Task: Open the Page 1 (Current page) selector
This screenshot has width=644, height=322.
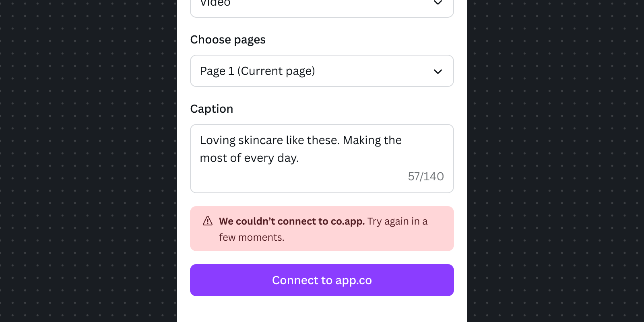Action: pyautogui.click(x=322, y=71)
